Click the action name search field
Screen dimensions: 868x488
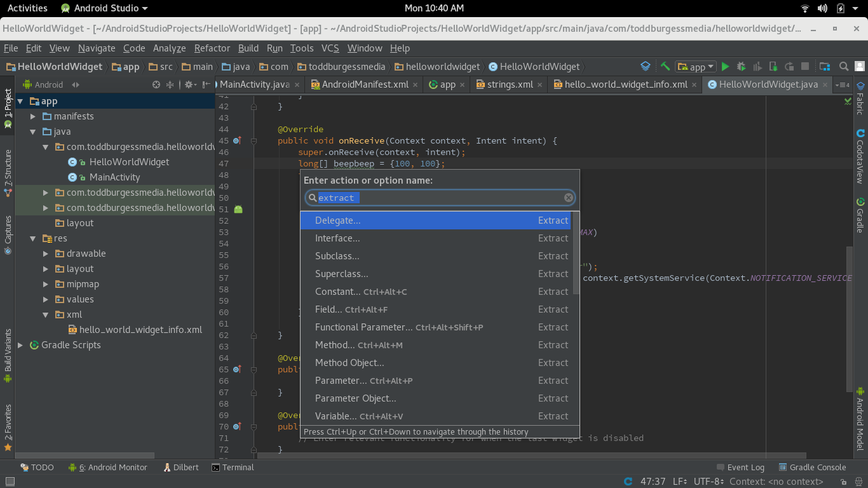point(440,198)
